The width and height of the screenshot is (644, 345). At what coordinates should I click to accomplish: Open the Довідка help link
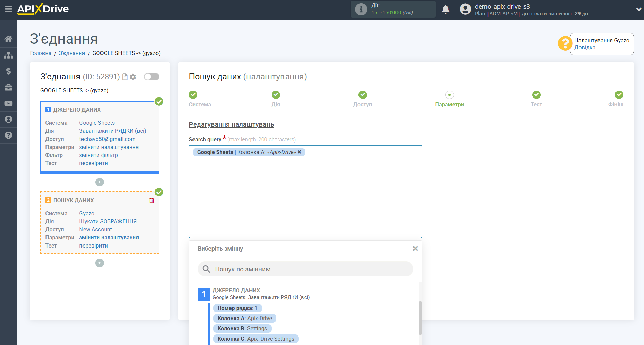[x=585, y=47]
